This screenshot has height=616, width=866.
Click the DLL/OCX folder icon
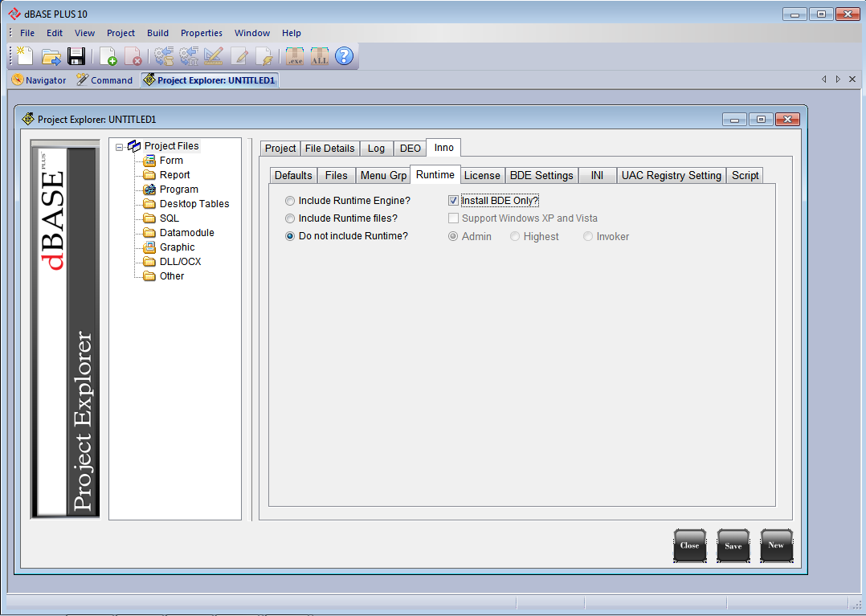coord(149,262)
